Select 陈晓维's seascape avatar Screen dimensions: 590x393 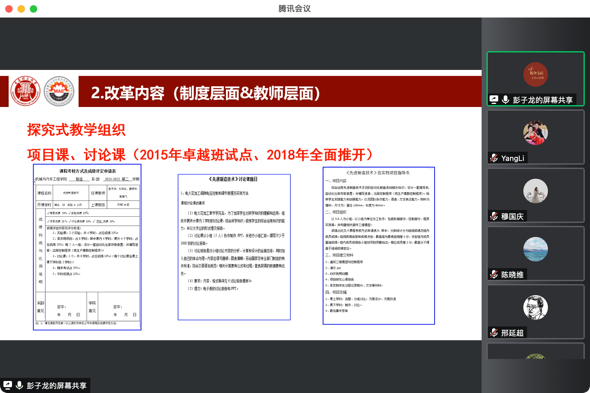click(535, 249)
